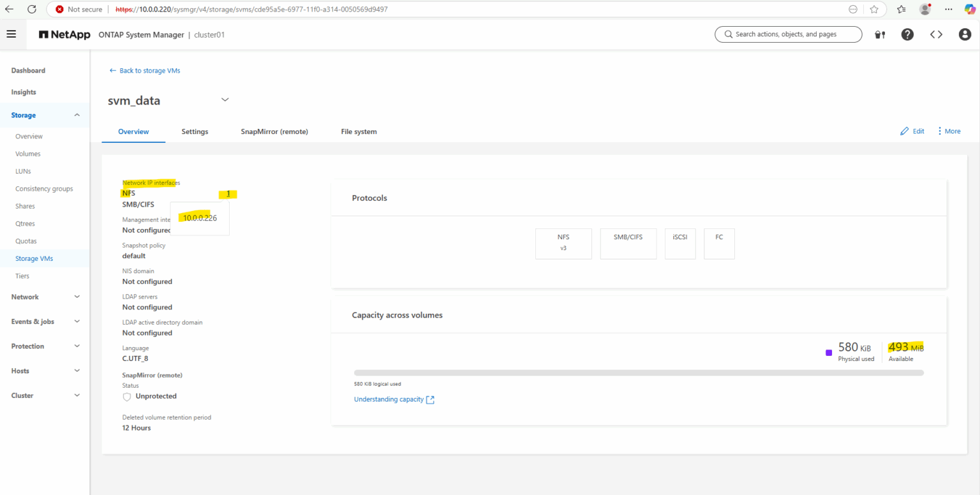Open browser favorites list icon
Viewport: 980px width, 495px height.
click(901, 10)
